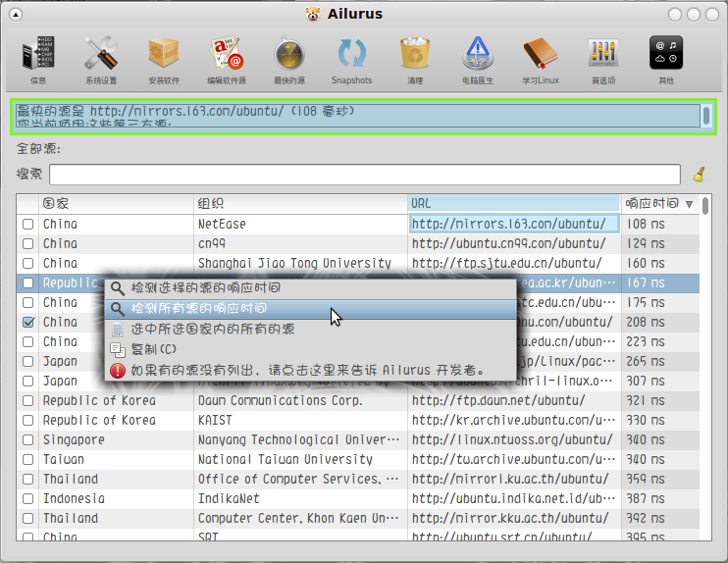Open 编辑软件源 toolbar icon
Image resolution: width=728 pixels, height=563 pixels.
tap(227, 53)
